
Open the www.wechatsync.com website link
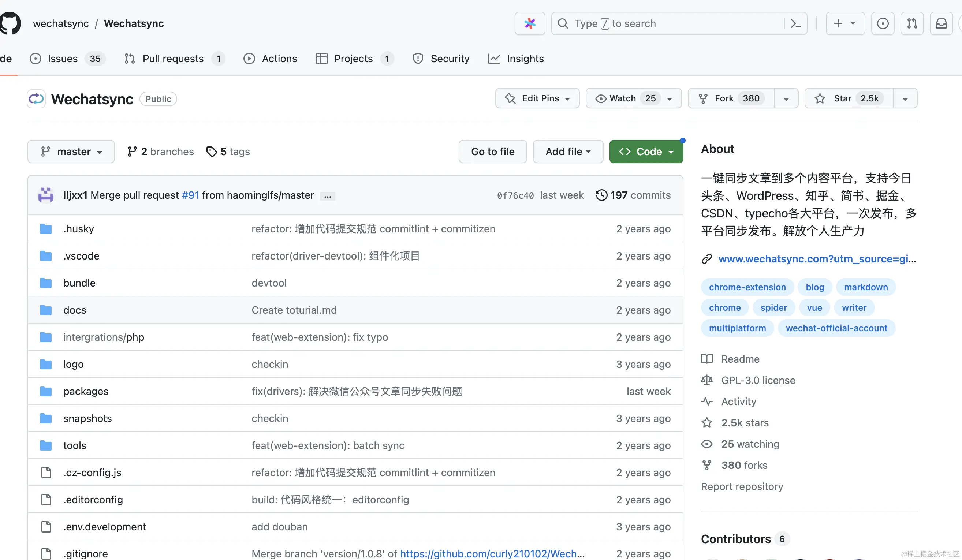coord(817,259)
